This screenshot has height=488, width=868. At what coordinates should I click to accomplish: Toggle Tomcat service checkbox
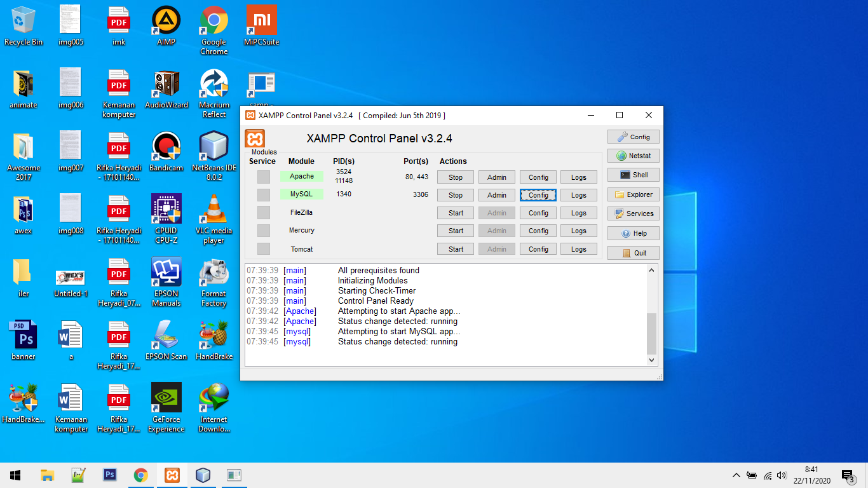[263, 249]
